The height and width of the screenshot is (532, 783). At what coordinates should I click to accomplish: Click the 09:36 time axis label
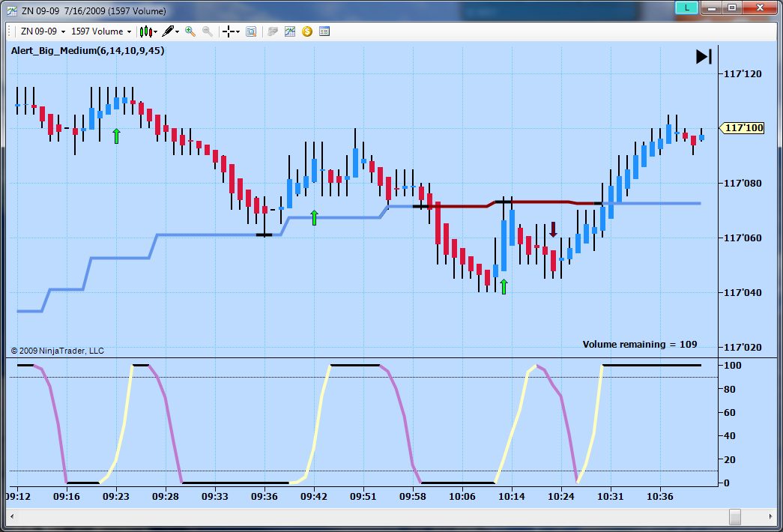pos(264,497)
